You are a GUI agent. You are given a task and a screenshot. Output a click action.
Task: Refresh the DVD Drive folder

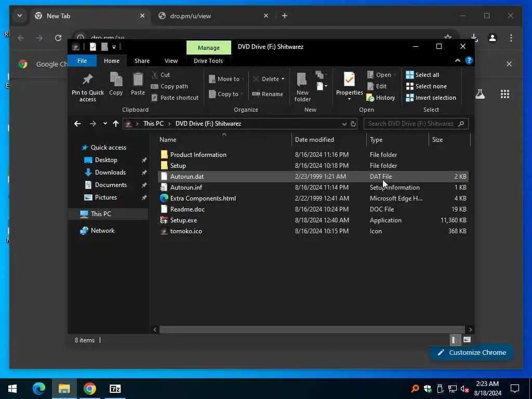[353, 124]
